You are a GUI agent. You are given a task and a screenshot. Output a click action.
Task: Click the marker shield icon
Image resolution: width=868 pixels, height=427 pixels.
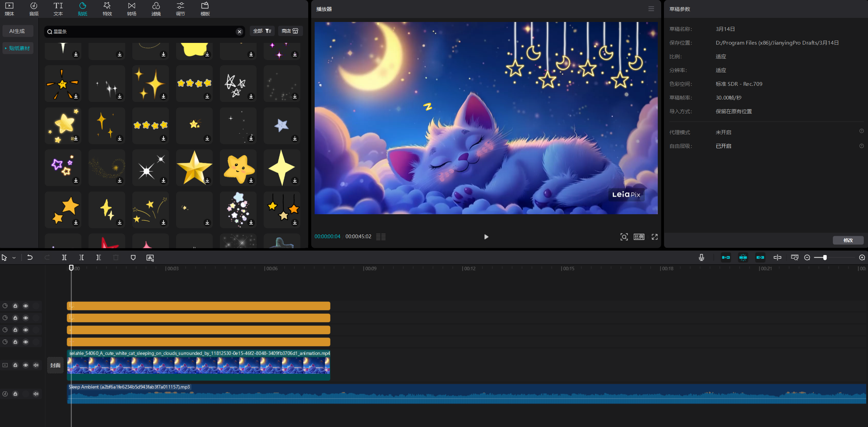pos(133,257)
